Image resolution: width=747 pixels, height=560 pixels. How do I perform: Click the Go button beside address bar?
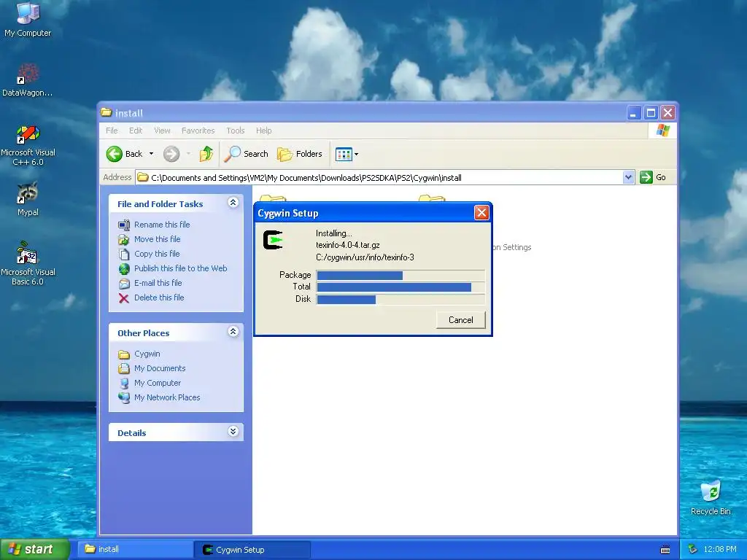pos(653,177)
